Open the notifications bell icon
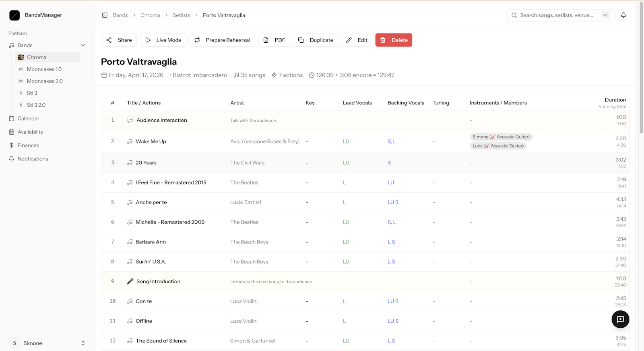Viewport: 644px width, 351px height. click(x=623, y=15)
